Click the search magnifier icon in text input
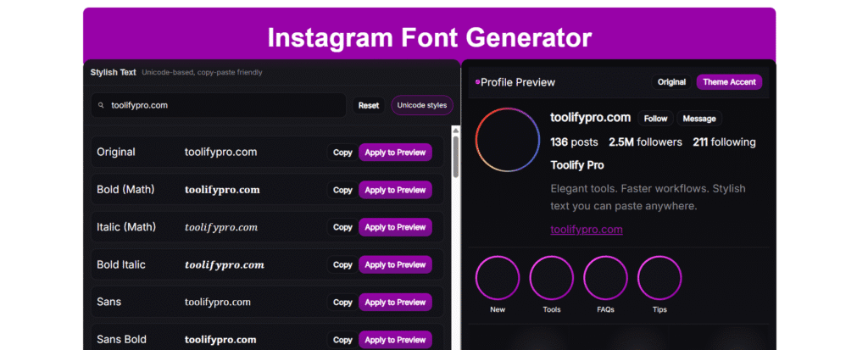The height and width of the screenshot is (350, 868). tap(102, 106)
